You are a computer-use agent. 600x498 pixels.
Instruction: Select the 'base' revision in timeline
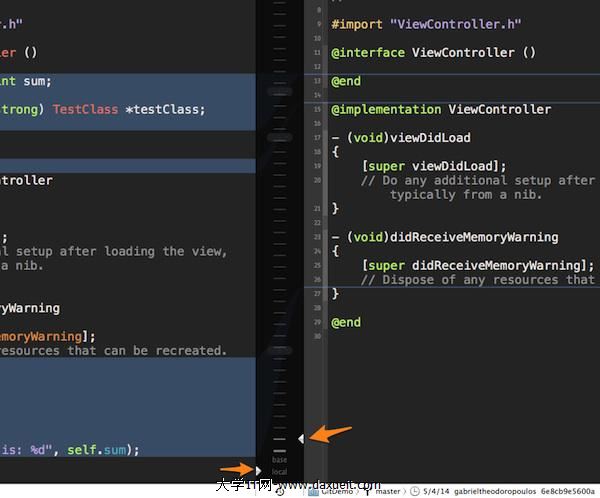click(280, 459)
